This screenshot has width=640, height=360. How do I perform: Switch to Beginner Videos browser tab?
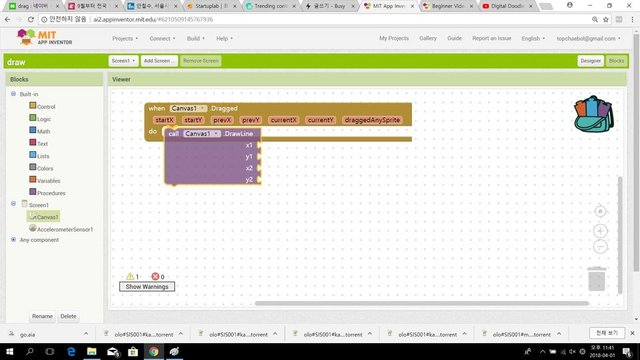(x=448, y=6)
